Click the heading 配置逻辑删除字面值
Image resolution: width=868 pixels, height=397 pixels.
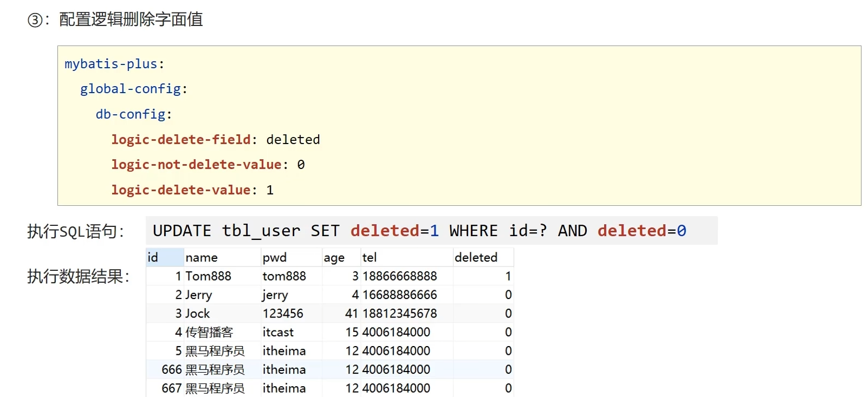pos(131,19)
